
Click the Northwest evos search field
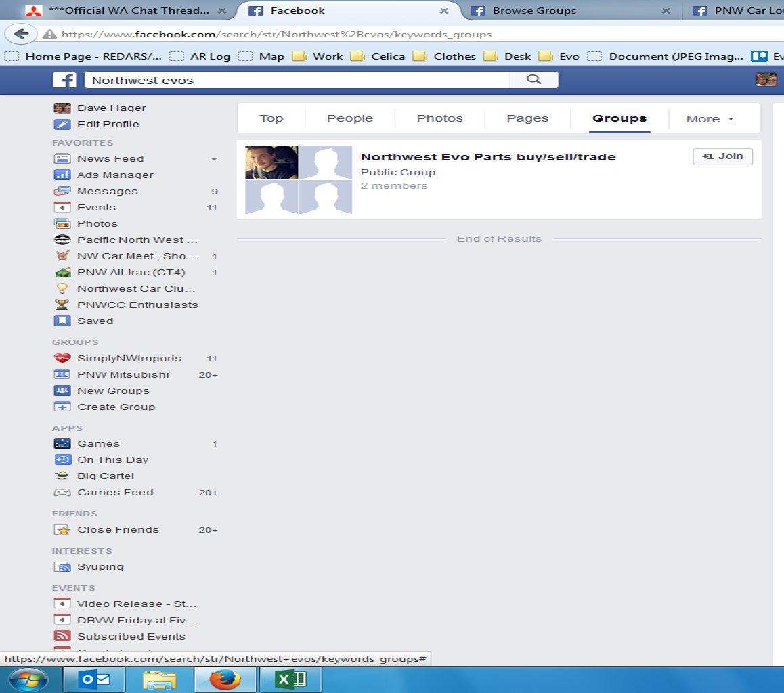(297, 81)
